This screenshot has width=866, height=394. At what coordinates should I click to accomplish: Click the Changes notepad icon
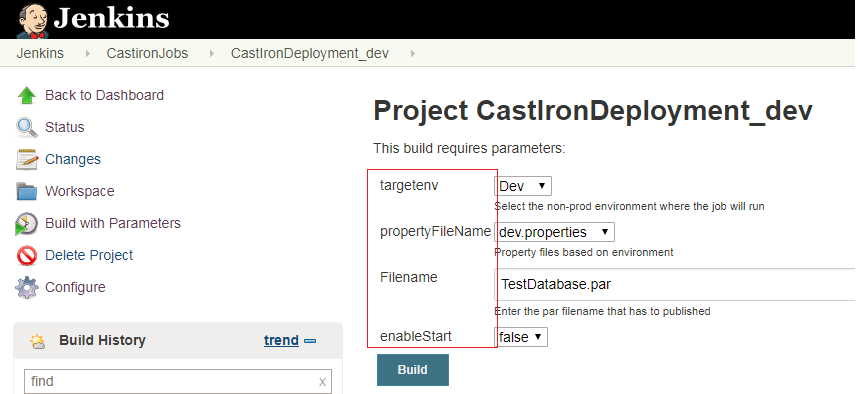pos(27,160)
